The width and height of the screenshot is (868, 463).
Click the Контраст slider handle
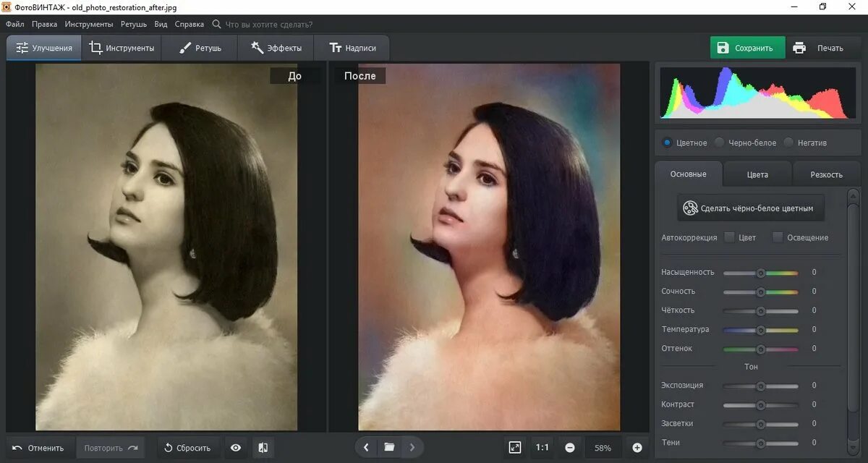[761, 404]
